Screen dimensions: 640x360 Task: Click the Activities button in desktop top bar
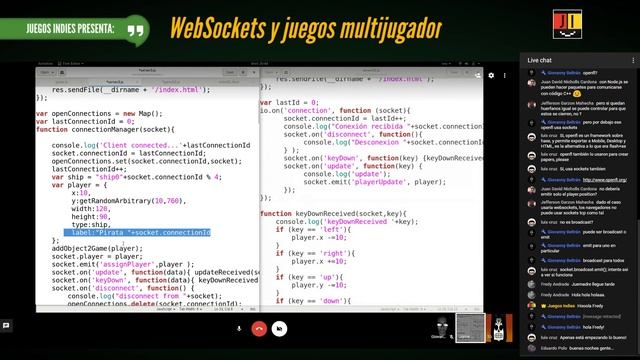point(45,63)
